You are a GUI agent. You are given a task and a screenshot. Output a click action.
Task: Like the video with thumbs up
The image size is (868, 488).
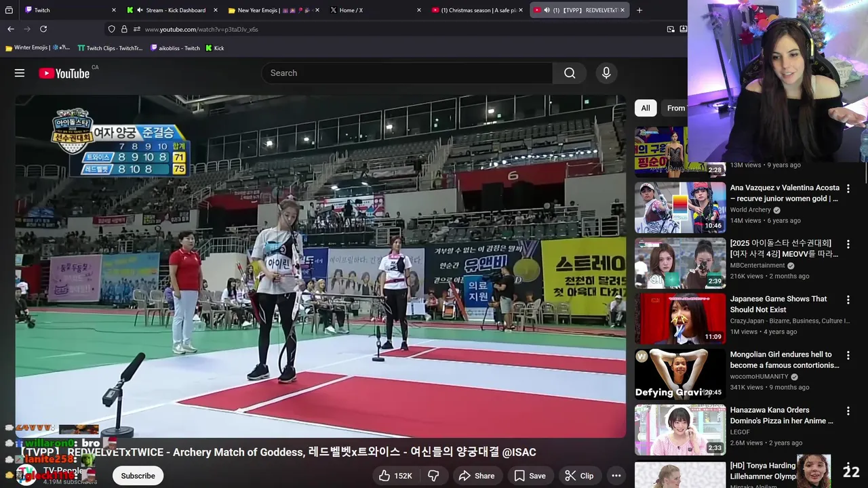396,476
